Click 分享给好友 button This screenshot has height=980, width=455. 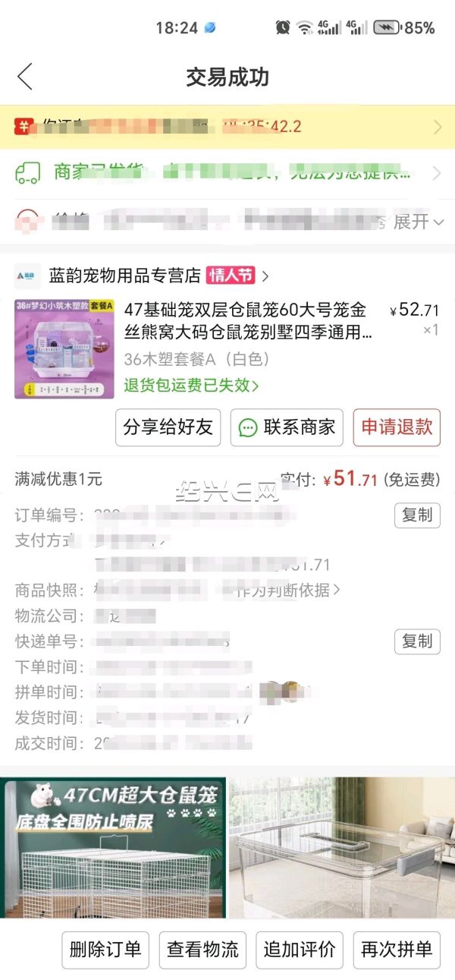pos(168,427)
